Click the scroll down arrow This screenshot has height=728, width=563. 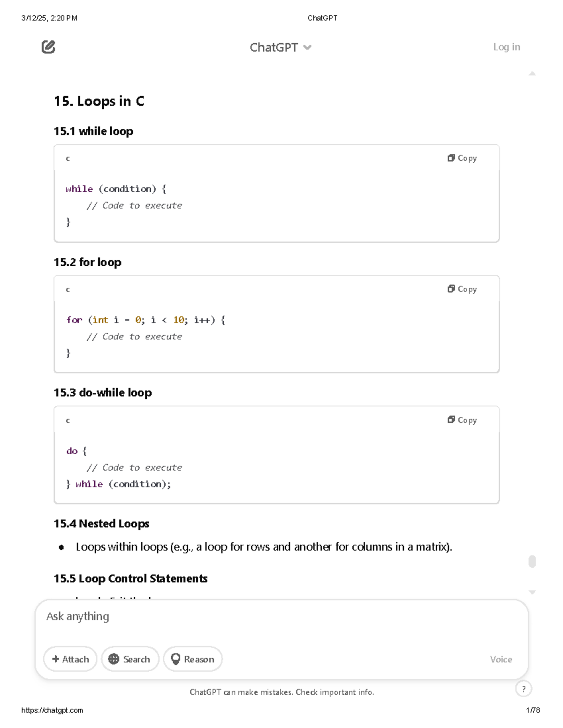coord(532,593)
